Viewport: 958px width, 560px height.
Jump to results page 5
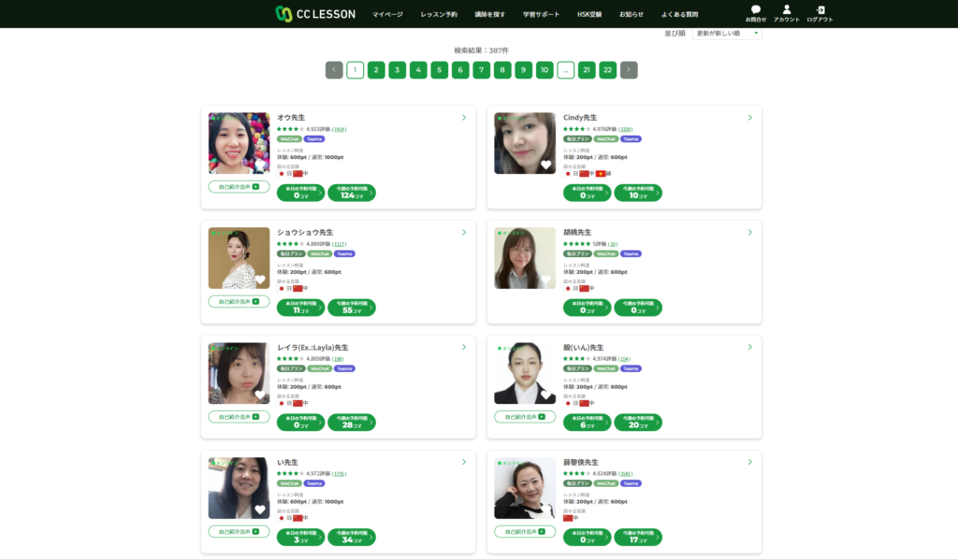coord(439,70)
